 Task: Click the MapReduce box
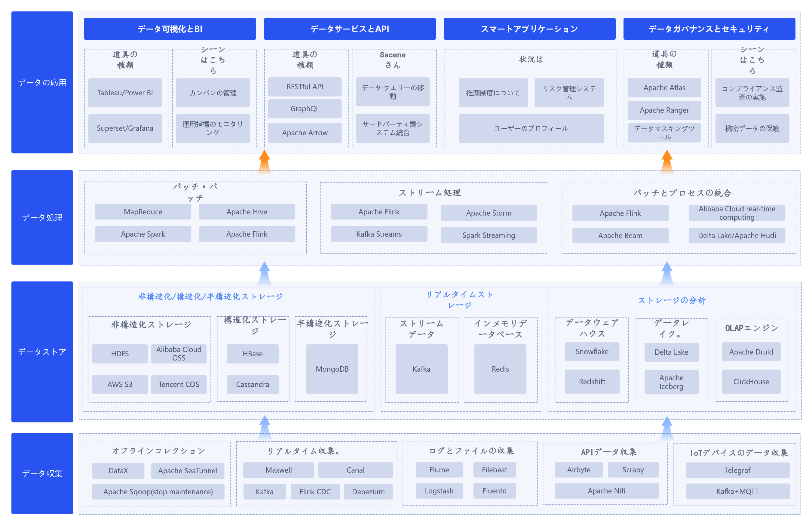coord(143,212)
